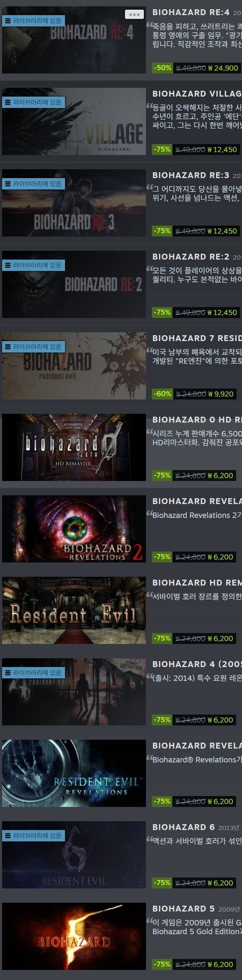The image size is (242, 980).
Task: Click the BIOHAZARD 6 title link
Action: (x=183, y=827)
